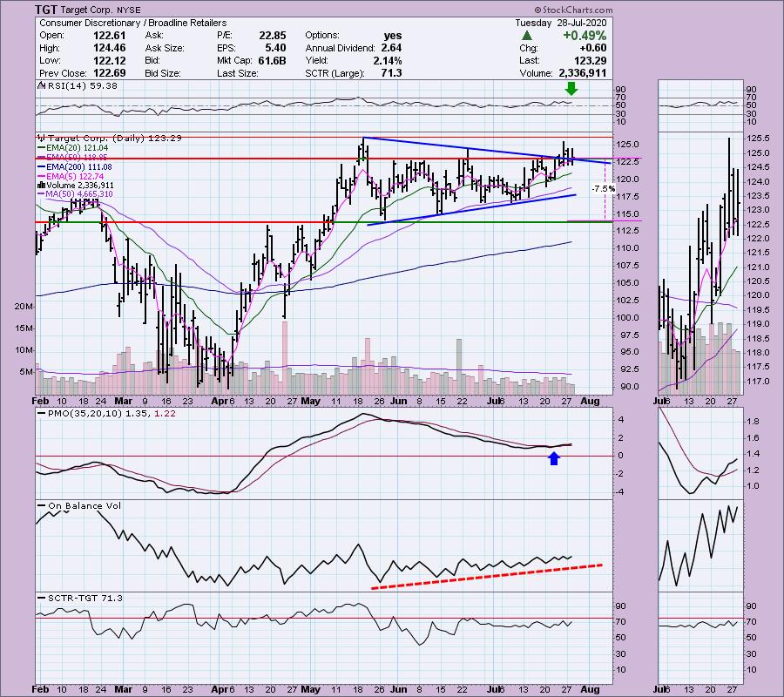The height and width of the screenshot is (697, 784).
Task: Select the EMA(200) 111.08 legend entry
Action: (x=75, y=167)
